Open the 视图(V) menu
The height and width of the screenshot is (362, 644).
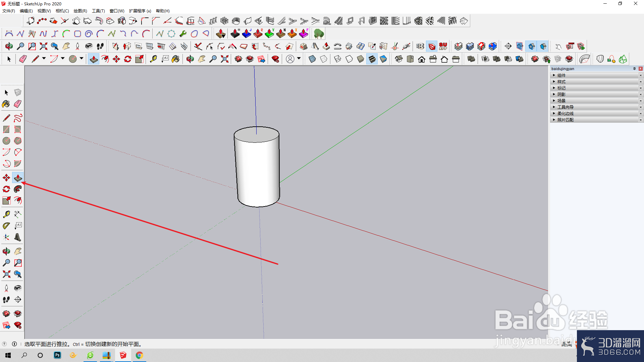44,11
